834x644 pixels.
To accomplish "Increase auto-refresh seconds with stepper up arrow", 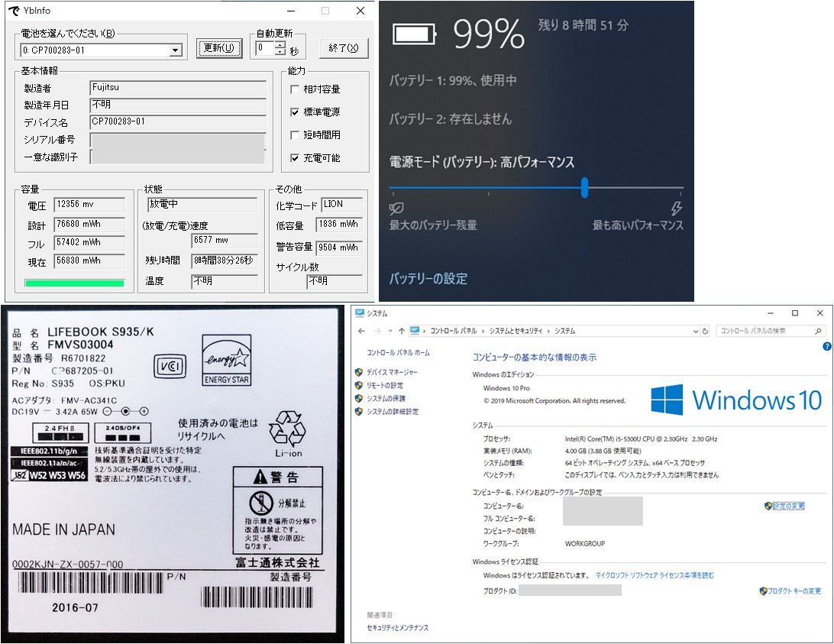I will (x=280, y=45).
